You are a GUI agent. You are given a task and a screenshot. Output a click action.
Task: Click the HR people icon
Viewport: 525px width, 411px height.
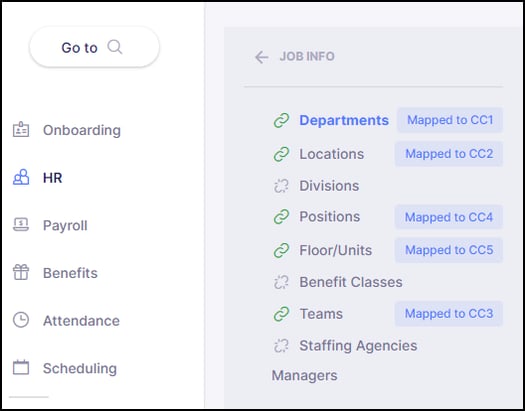coord(21,177)
